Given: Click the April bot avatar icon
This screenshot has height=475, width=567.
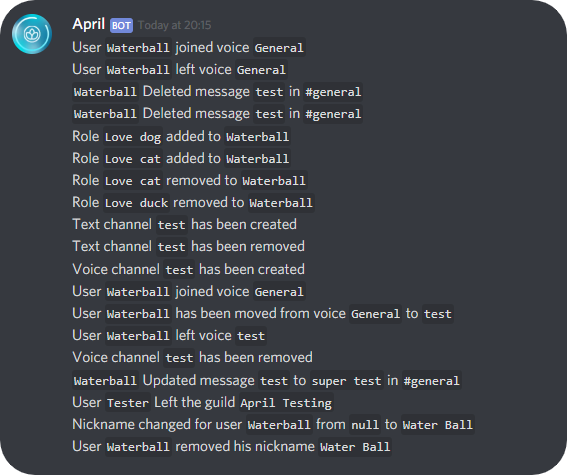Looking at the screenshot, I should [x=32, y=34].
